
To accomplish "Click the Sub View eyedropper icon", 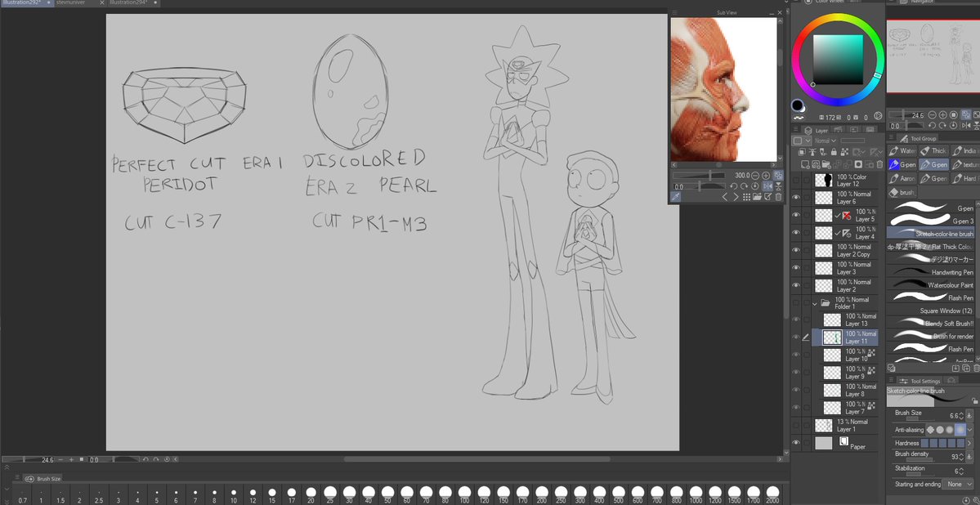I will (676, 196).
